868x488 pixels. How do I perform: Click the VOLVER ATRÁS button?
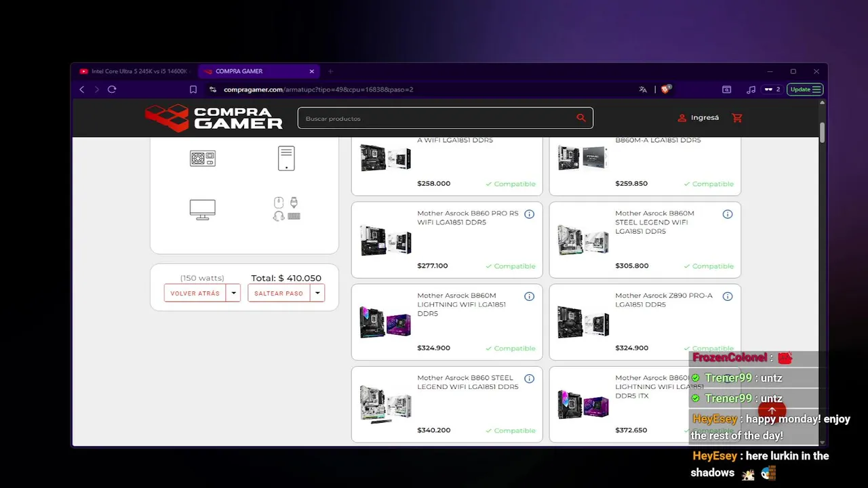pyautogui.click(x=195, y=293)
